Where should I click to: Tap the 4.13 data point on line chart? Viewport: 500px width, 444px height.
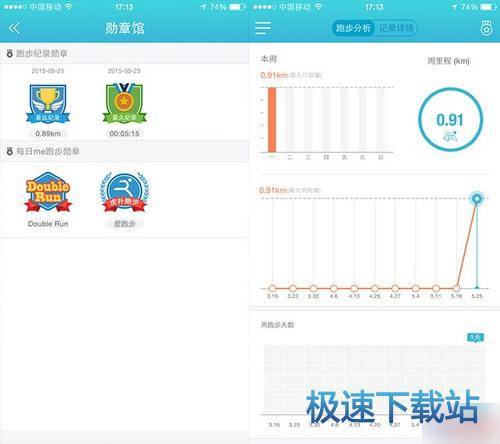(x=354, y=288)
